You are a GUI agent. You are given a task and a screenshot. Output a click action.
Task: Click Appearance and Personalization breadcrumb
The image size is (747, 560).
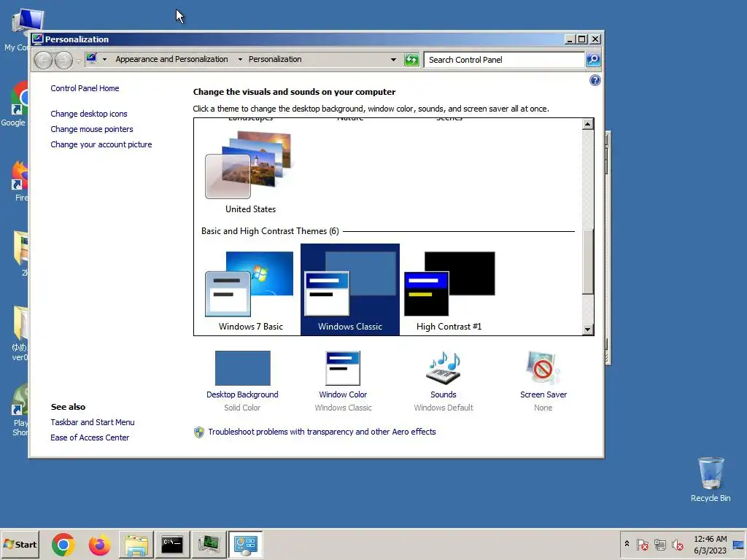point(171,59)
